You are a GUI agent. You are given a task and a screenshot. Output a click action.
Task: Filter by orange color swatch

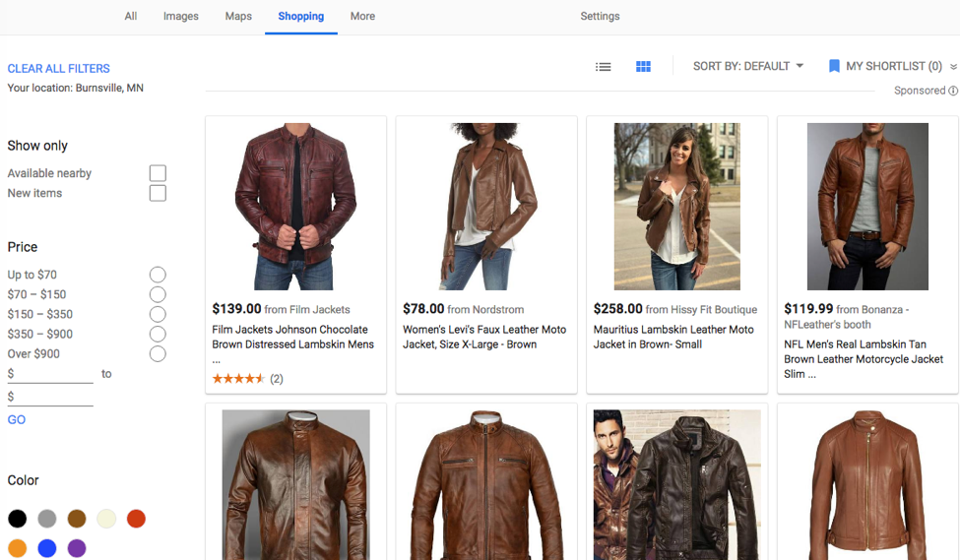pos(17,548)
